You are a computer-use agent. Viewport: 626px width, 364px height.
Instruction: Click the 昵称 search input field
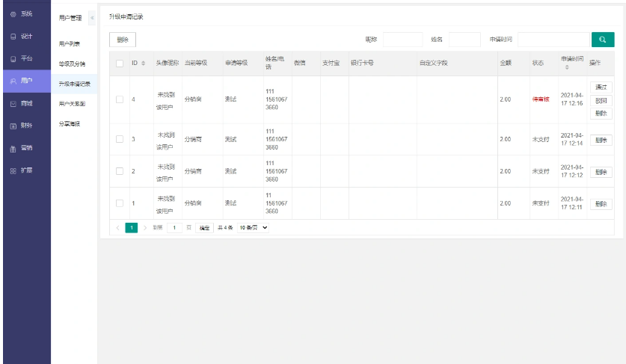click(402, 40)
